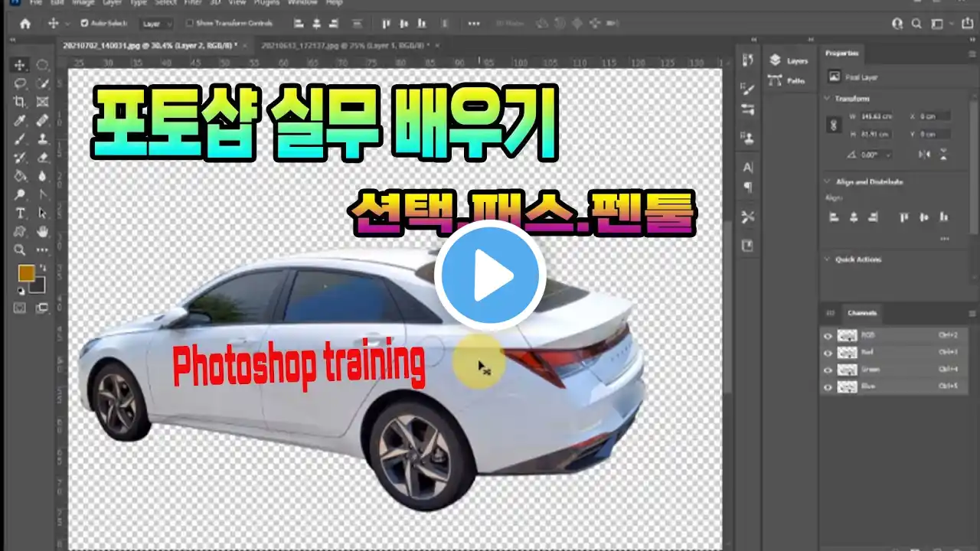Select the Hand tool

43,231
